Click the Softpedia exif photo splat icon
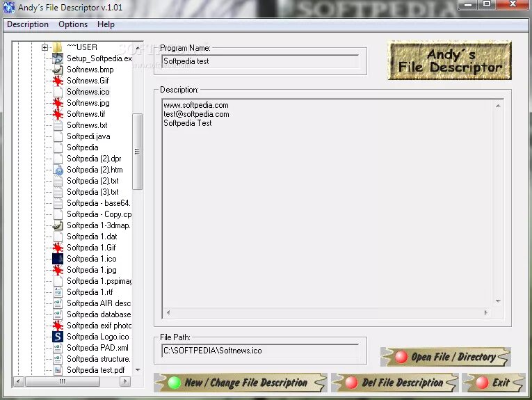This screenshot has height=400, width=532. 58,326
